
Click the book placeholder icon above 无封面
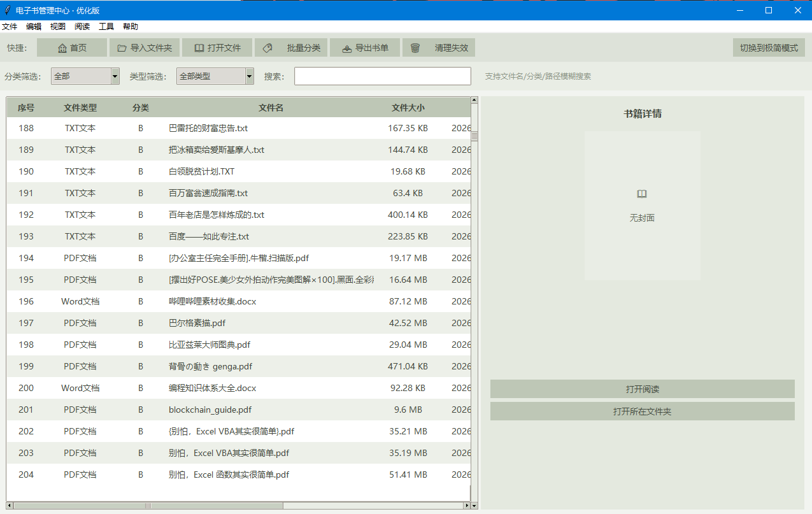click(x=642, y=194)
